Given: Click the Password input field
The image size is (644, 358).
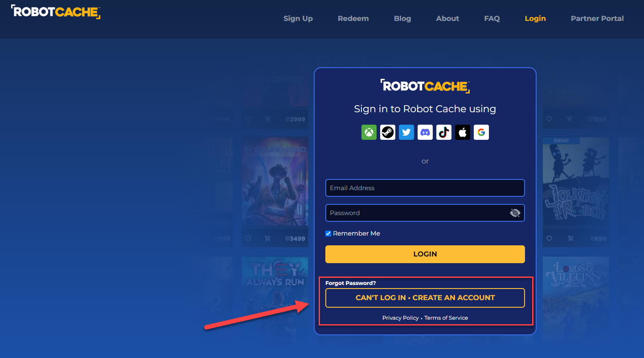Looking at the screenshot, I should [x=425, y=213].
